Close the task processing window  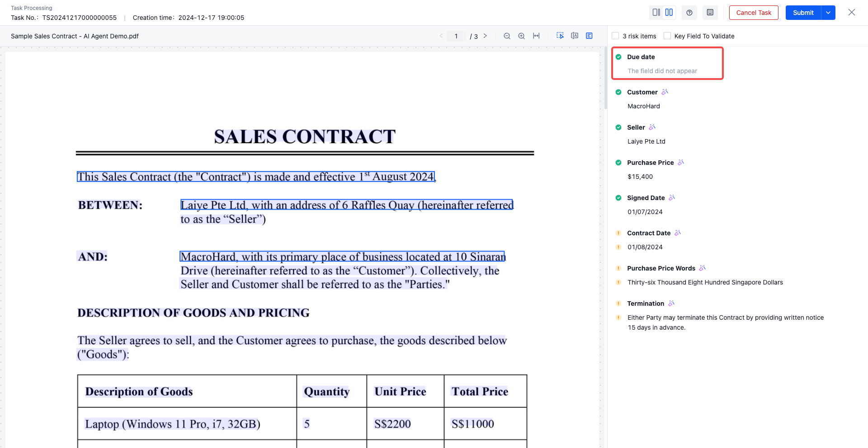click(x=852, y=12)
